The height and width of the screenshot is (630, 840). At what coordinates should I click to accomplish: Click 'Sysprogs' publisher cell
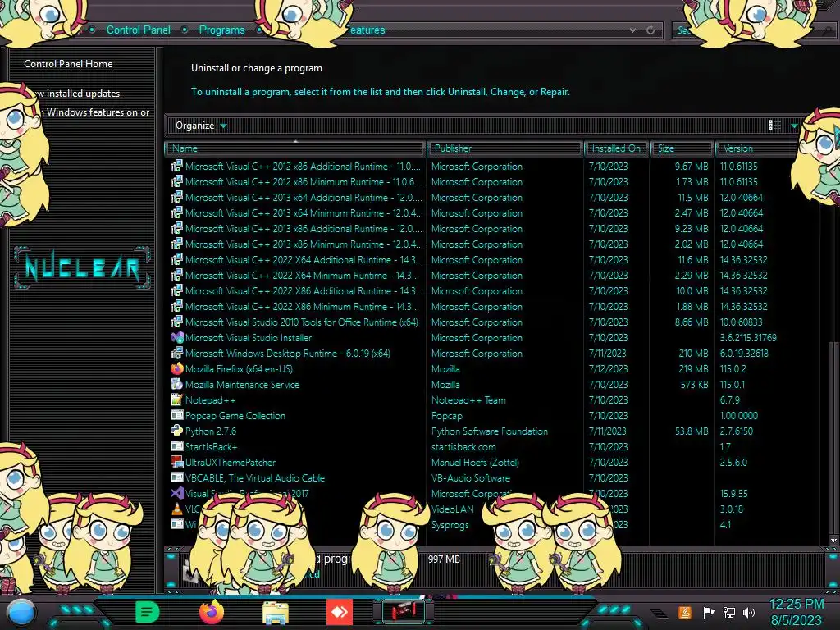pos(450,524)
